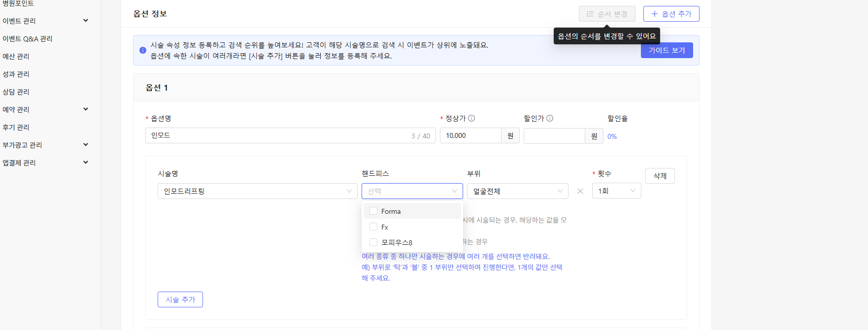Check the Fx handpiece checkbox

tap(373, 227)
